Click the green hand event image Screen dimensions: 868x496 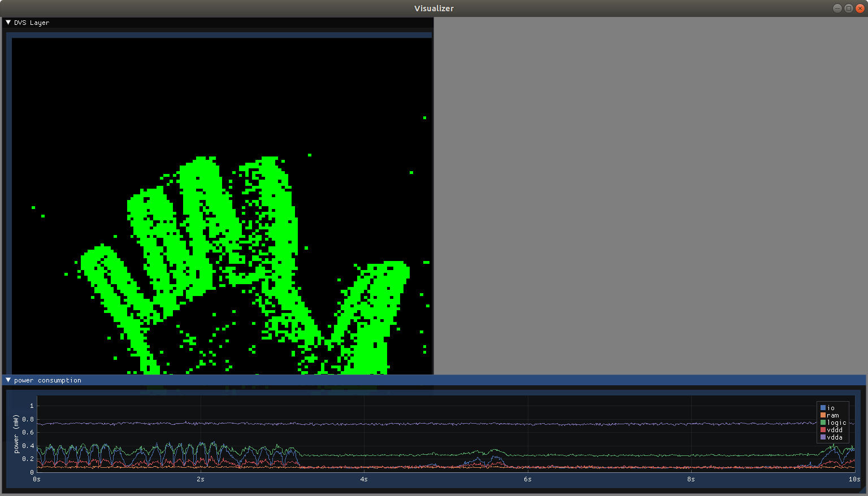(x=222, y=206)
